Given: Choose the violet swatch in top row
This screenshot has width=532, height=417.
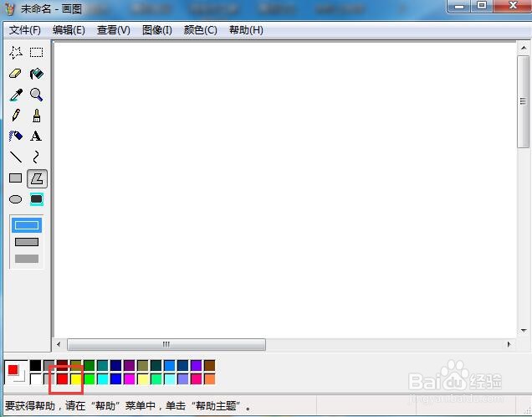Looking at the screenshot, I should 196,365.
